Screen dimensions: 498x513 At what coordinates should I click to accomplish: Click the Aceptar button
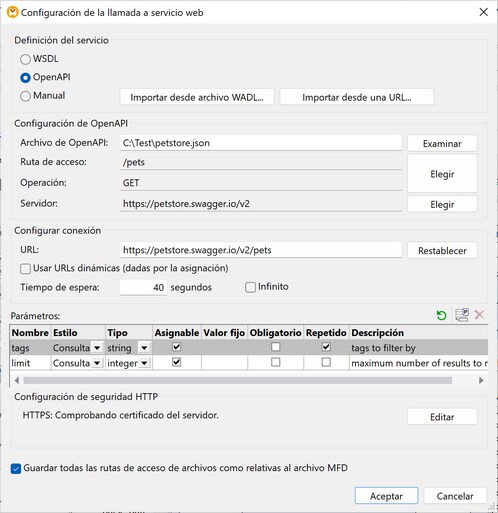pyautogui.click(x=386, y=496)
